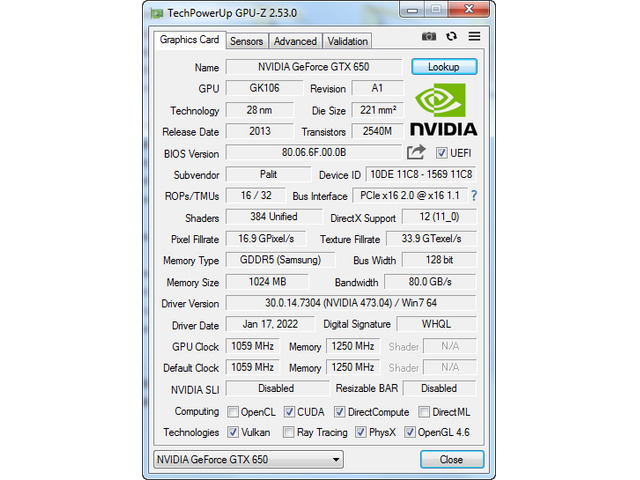Click the Name field GeForce GTX 650

[x=313, y=67]
